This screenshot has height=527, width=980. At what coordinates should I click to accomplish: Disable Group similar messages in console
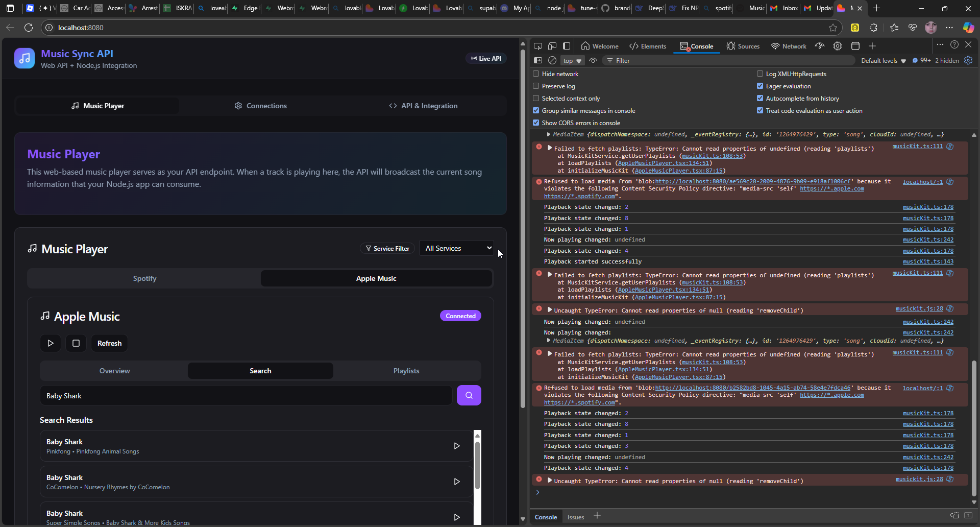click(536, 111)
